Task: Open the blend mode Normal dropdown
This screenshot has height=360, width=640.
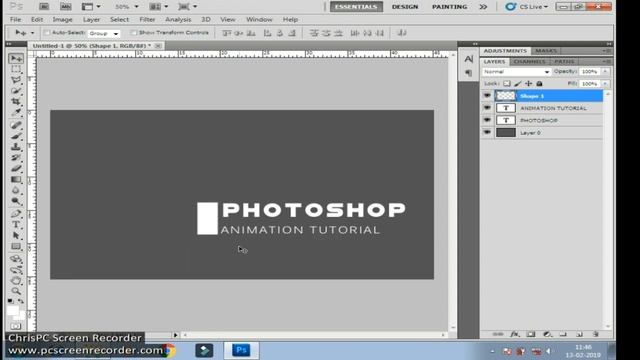Action: [x=516, y=71]
